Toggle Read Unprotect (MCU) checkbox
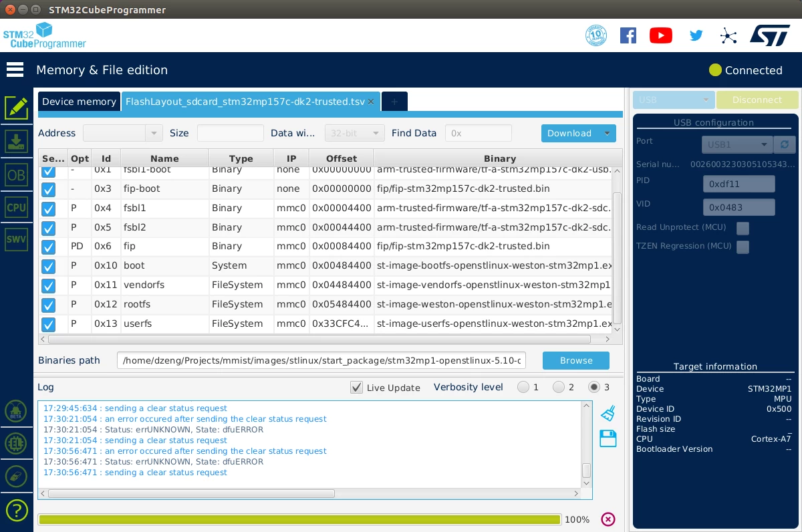Image resolution: width=802 pixels, height=532 pixels. (x=743, y=229)
